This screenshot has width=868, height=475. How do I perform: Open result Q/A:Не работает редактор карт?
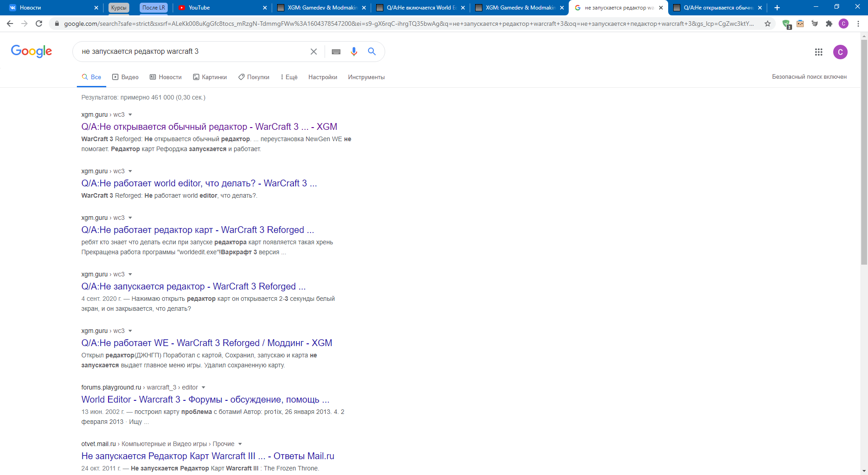pos(198,230)
